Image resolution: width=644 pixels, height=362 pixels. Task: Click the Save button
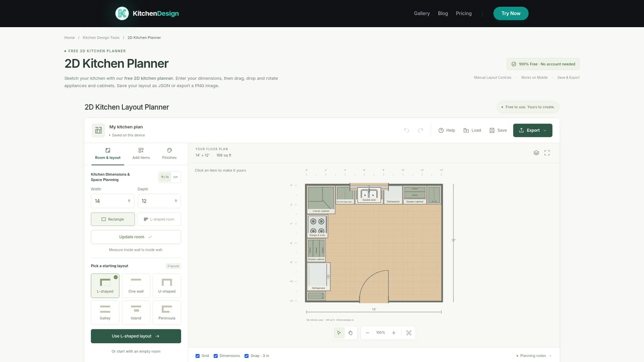498,130
